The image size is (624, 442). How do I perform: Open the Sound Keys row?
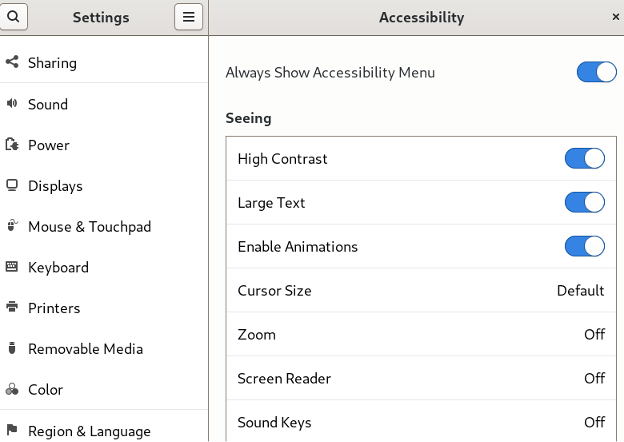[x=420, y=423]
